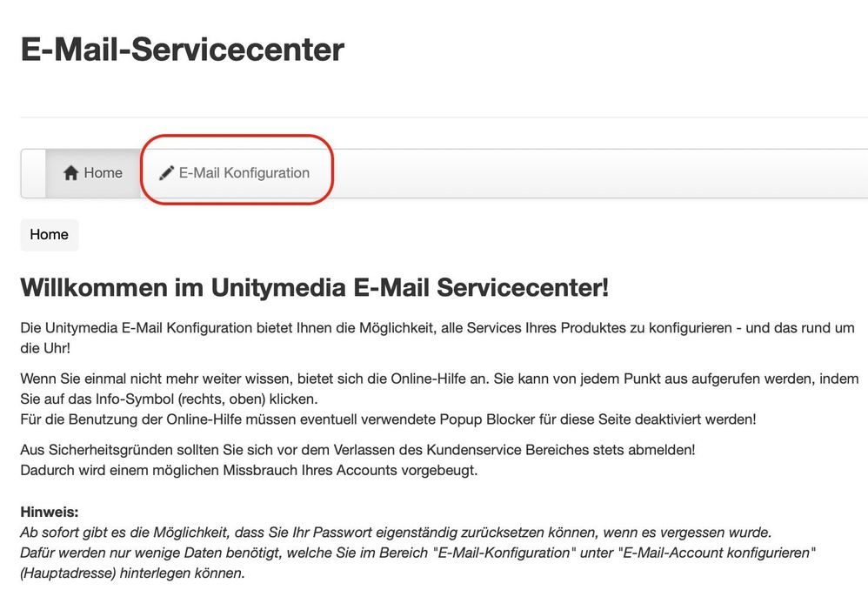Click the bold Hinweis: label
This screenshot has height=590, width=868.
(x=49, y=513)
